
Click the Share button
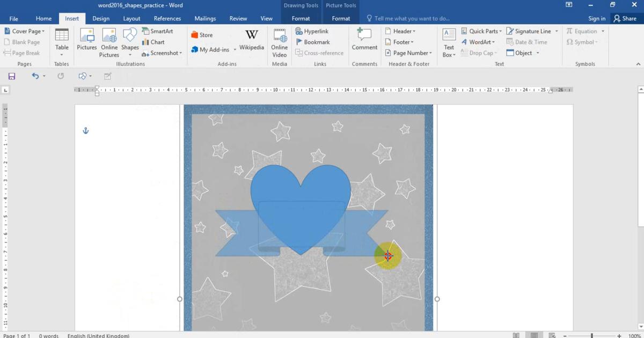coord(625,18)
